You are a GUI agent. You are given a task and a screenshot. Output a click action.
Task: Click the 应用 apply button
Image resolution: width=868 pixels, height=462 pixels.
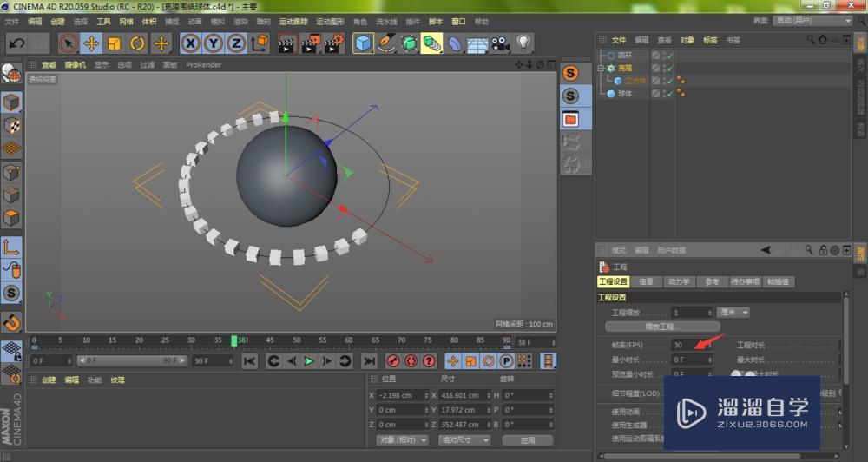click(528, 439)
